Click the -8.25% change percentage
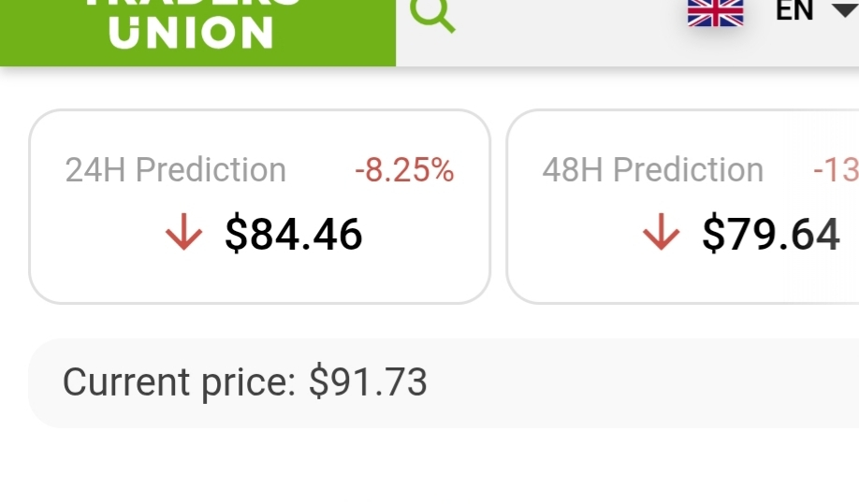The width and height of the screenshot is (859, 504). pos(404,170)
